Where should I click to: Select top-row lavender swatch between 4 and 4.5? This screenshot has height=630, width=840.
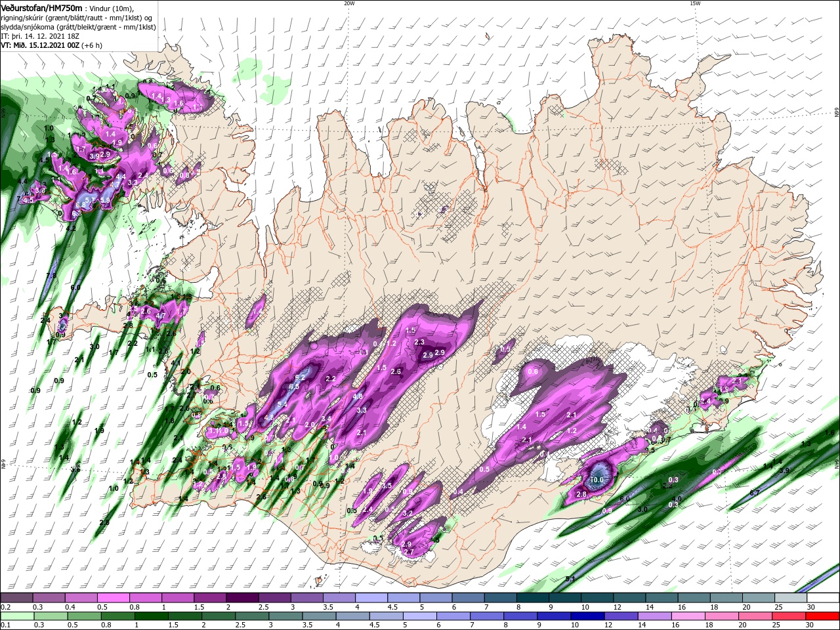coord(371,597)
